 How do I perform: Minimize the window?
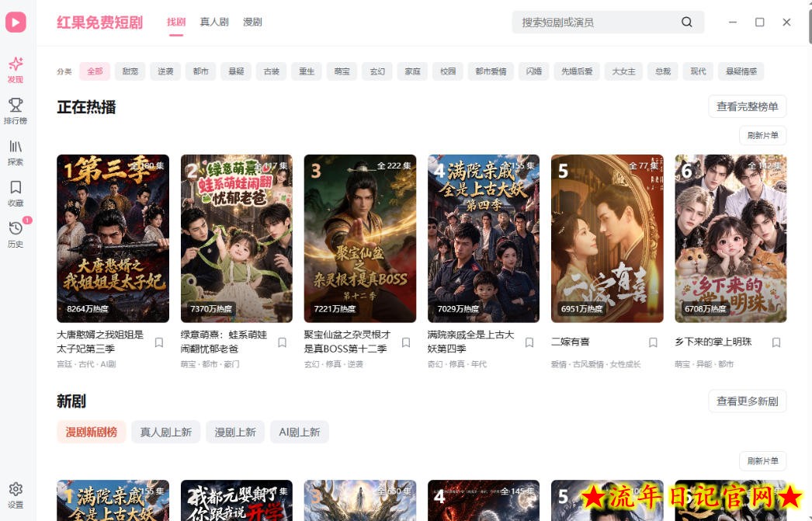point(733,23)
